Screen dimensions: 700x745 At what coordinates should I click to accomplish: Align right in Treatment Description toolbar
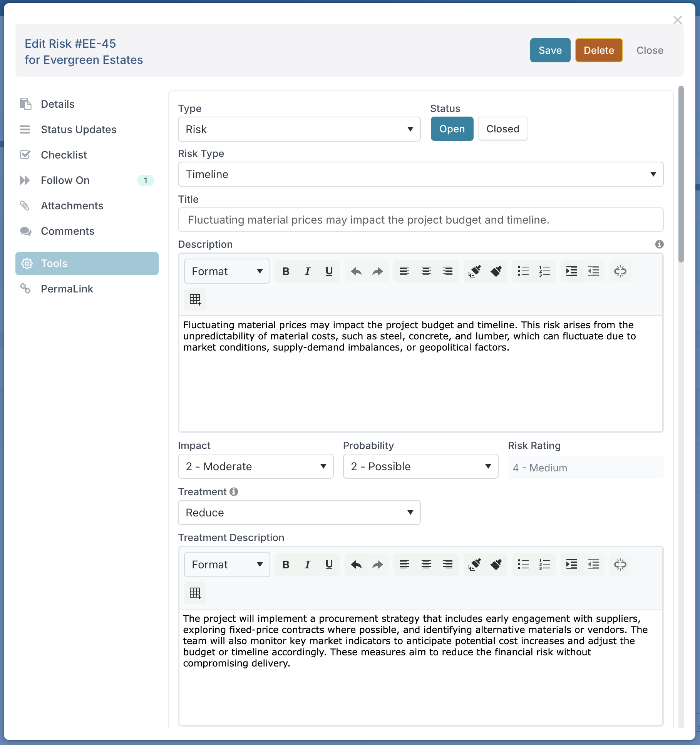click(447, 565)
